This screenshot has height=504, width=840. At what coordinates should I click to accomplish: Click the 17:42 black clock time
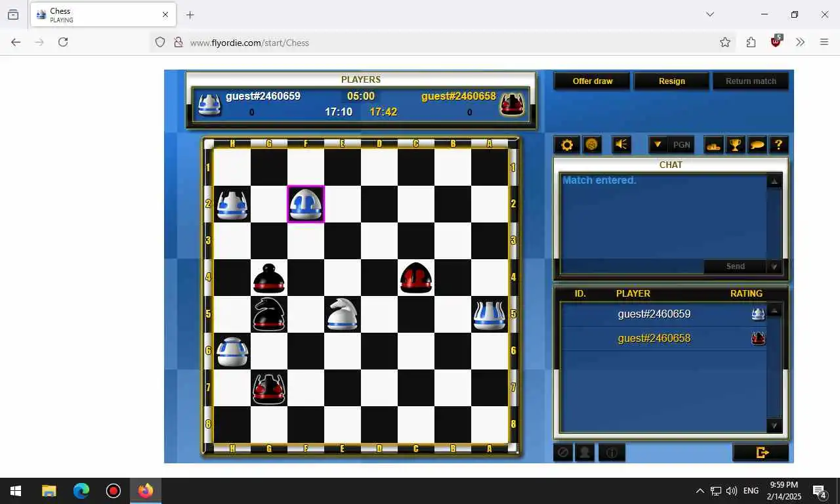383,112
